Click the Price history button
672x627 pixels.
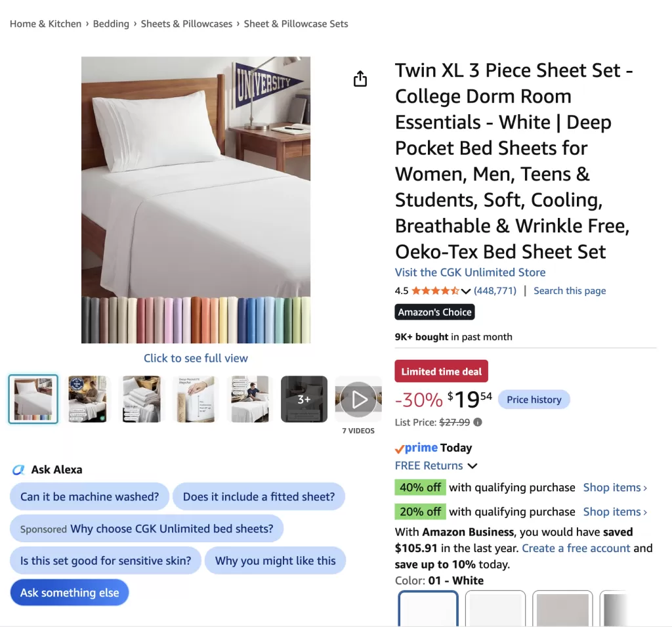point(534,400)
